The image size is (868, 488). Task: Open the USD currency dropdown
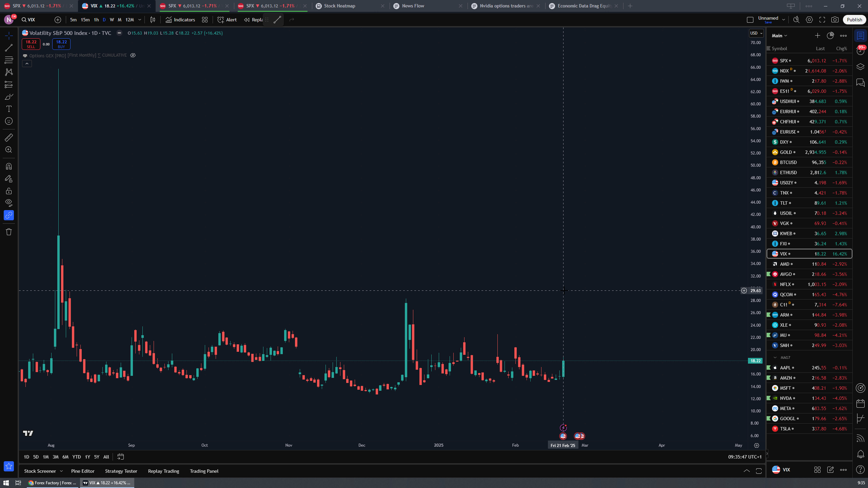(x=756, y=33)
